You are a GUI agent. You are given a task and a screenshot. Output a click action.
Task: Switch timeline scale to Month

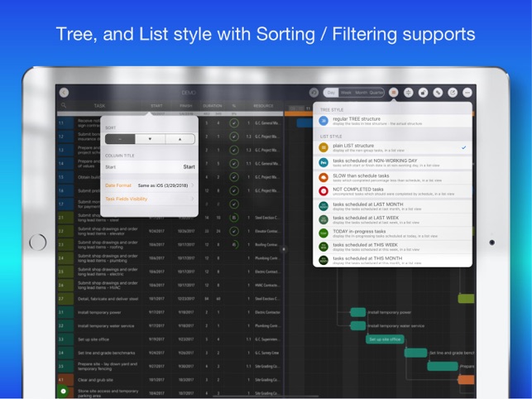tap(361, 93)
